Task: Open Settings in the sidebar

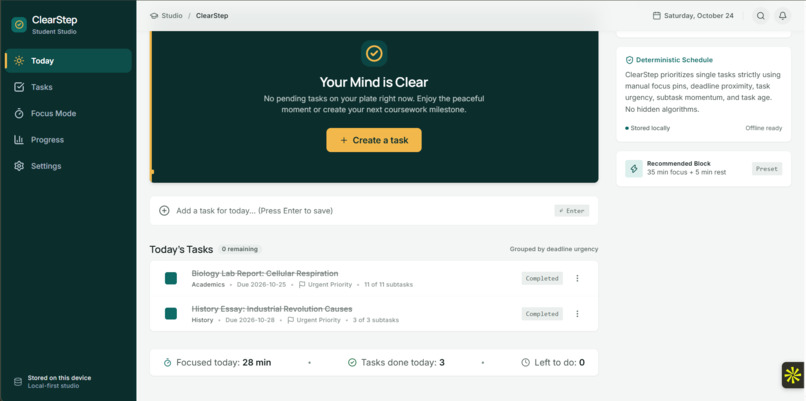Action: click(x=68, y=166)
